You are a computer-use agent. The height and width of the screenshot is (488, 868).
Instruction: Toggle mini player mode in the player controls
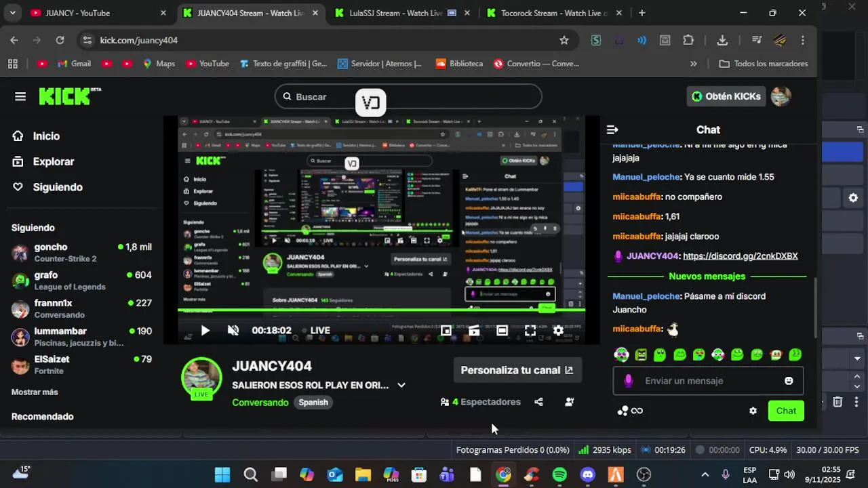446,331
